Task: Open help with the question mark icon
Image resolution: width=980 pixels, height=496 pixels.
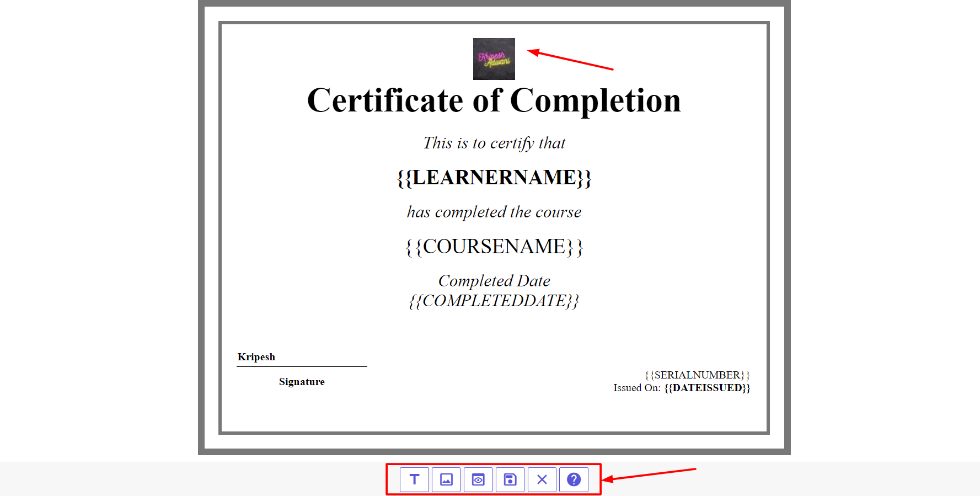Action: pos(574,479)
